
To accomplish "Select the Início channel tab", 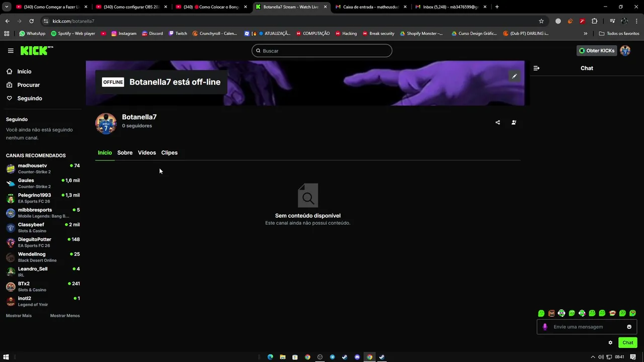I will point(105,153).
